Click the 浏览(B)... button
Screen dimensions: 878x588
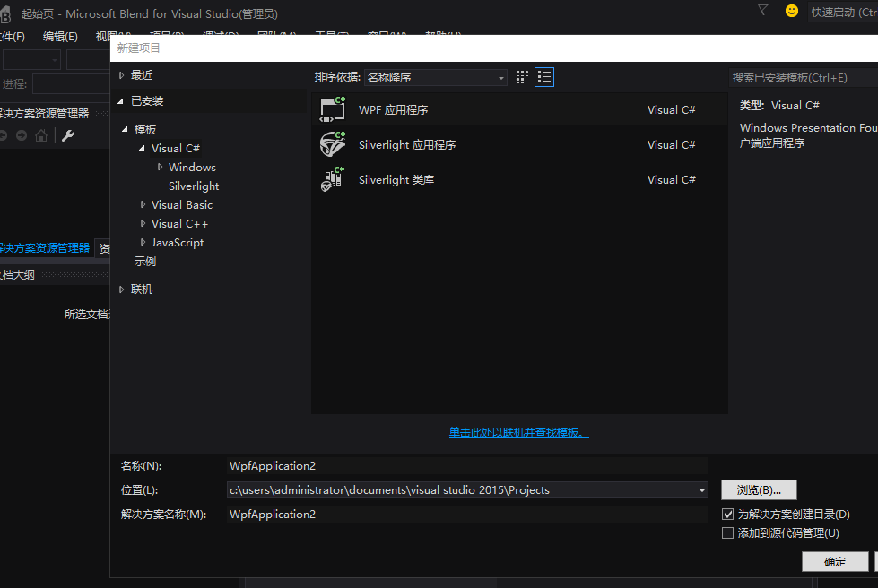(759, 489)
